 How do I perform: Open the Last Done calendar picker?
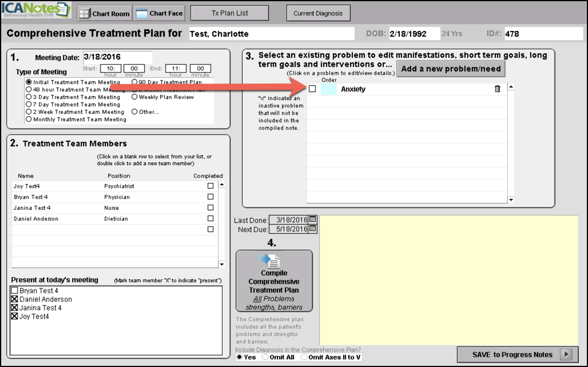coord(313,220)
